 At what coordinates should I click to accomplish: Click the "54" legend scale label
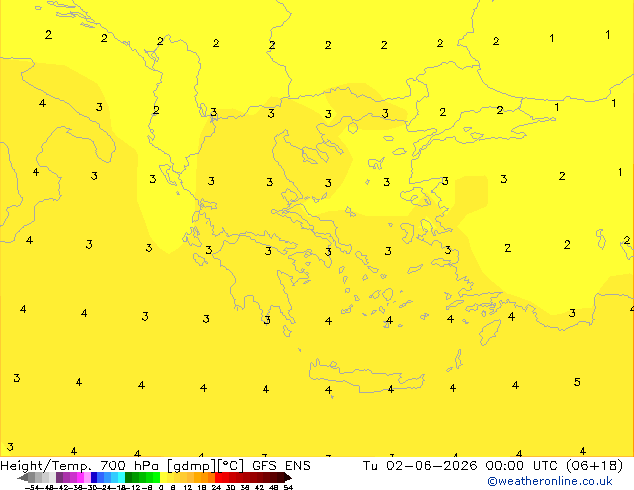[x=288, y=488]
